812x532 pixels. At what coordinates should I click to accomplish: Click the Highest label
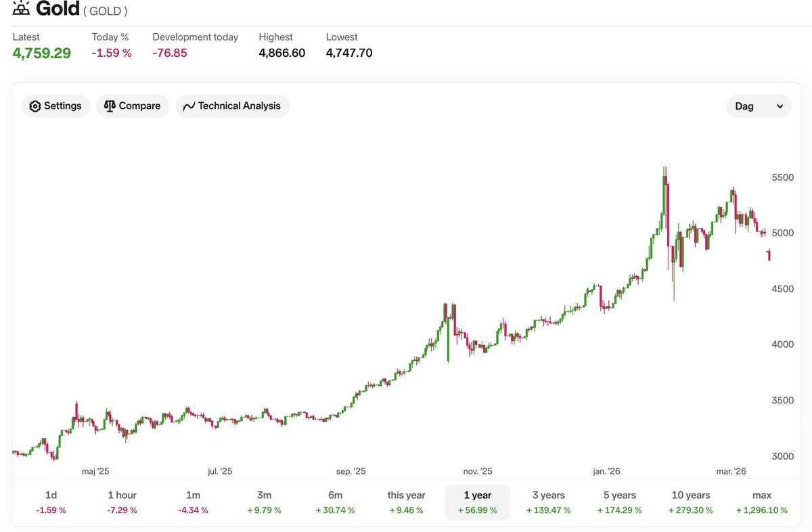[x=276, y=37]
